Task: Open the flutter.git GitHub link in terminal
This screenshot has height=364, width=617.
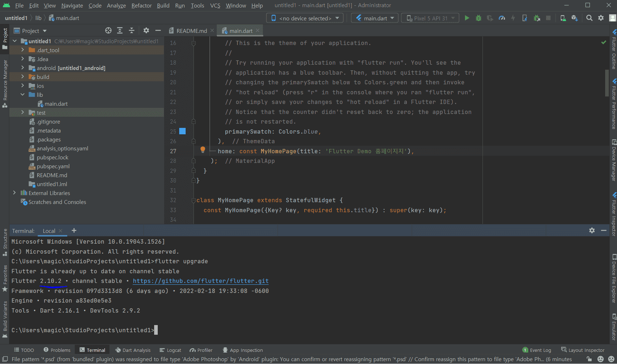Action: tap(201, 281)
